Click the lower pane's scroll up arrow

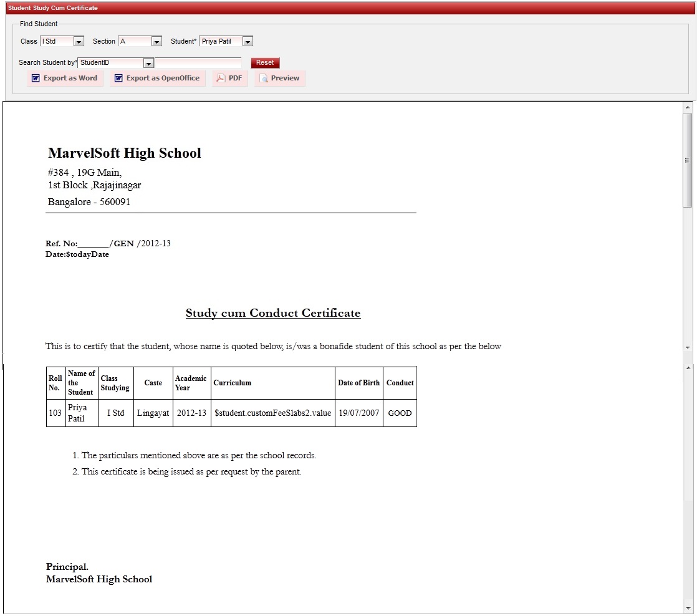[x=688, y=368]
